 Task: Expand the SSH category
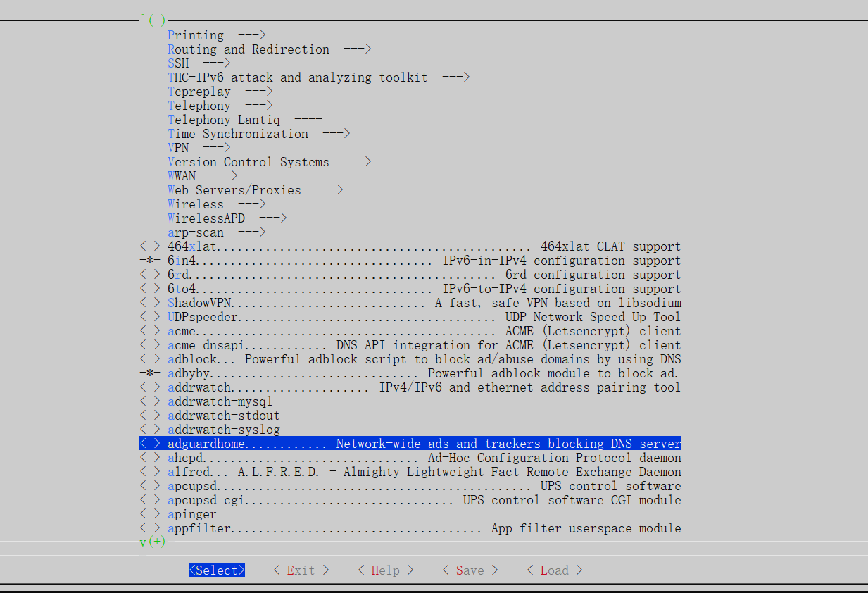click(178, 63)
